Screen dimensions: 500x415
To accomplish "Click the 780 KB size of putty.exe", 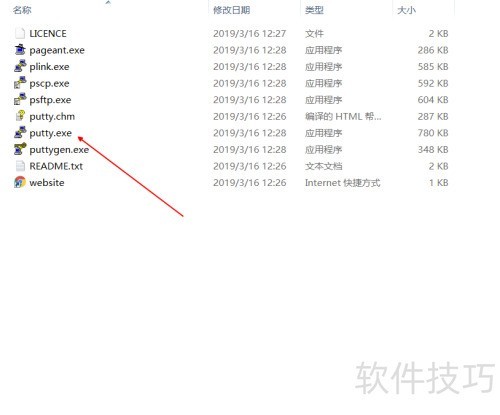I will coord(433,133).
